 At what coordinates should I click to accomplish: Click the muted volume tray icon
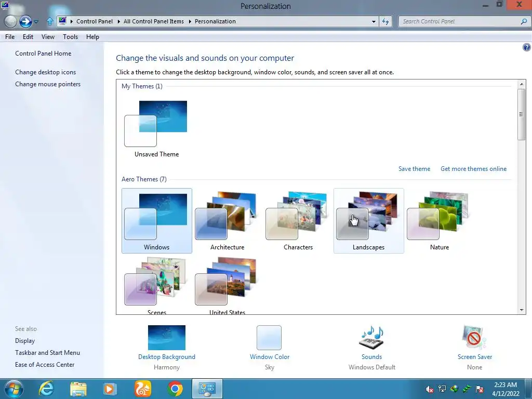[430, 389]
